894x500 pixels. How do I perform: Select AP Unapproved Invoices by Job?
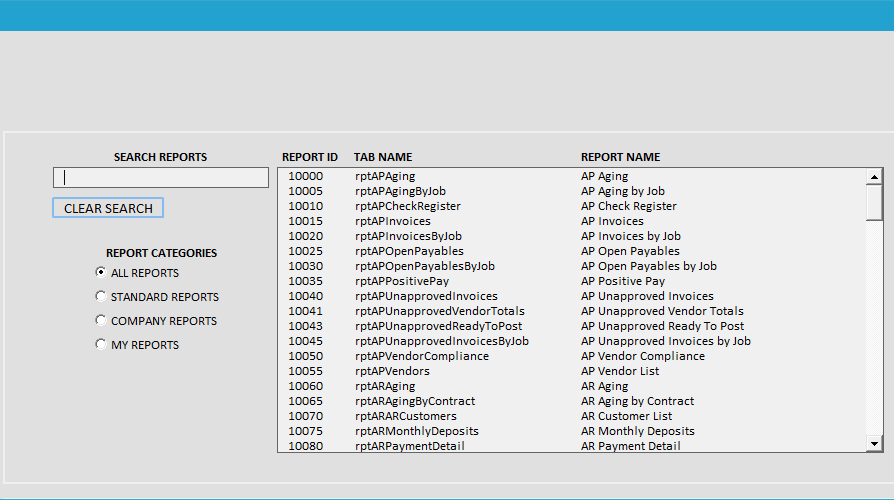(665, 341)
